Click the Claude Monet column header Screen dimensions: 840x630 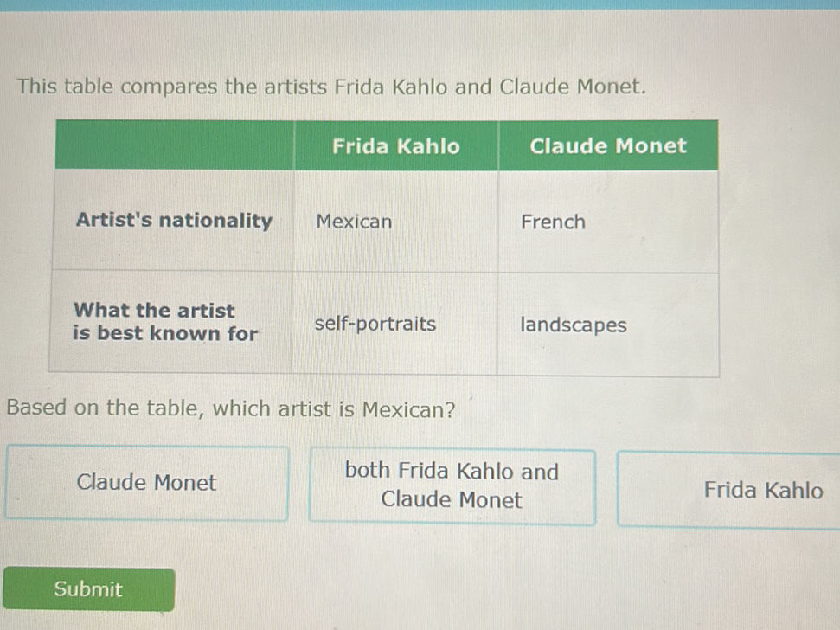click(608, 145)
